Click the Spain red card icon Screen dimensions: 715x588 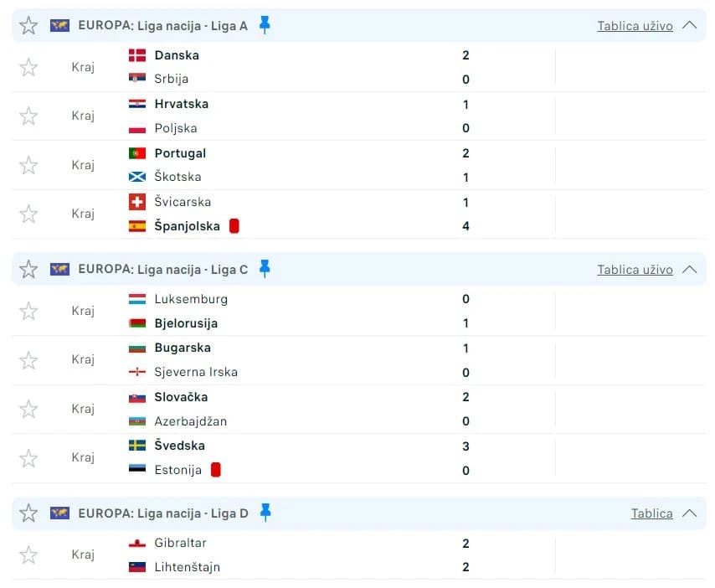click(234, 226)
